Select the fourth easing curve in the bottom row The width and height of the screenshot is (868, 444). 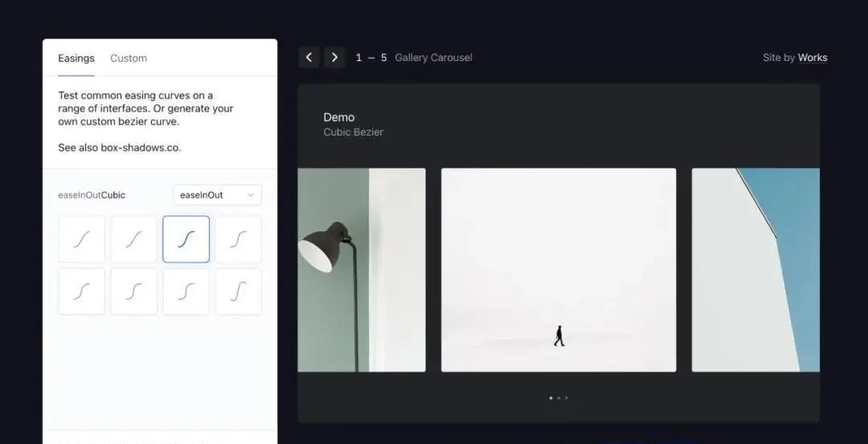pos(239,291)
